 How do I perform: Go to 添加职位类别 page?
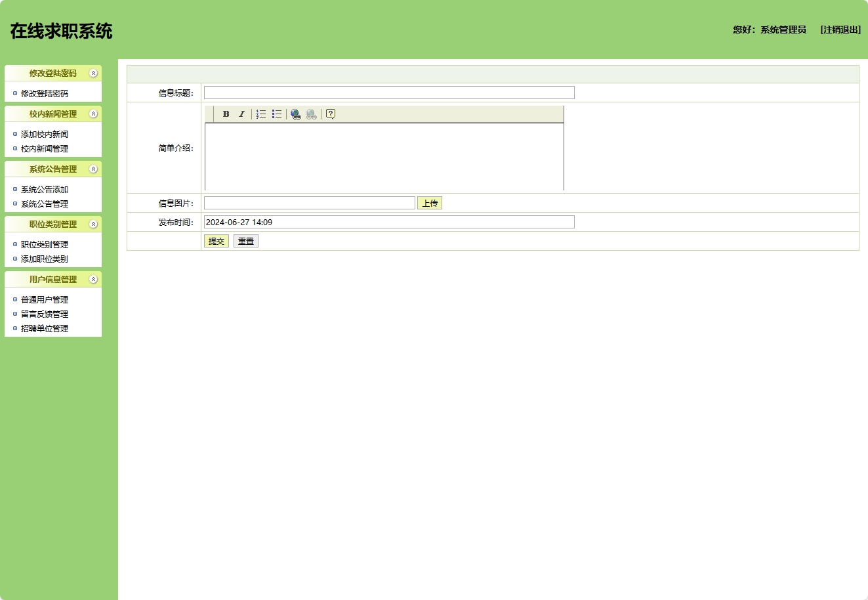pyautogui.click(x=45, y=259)
